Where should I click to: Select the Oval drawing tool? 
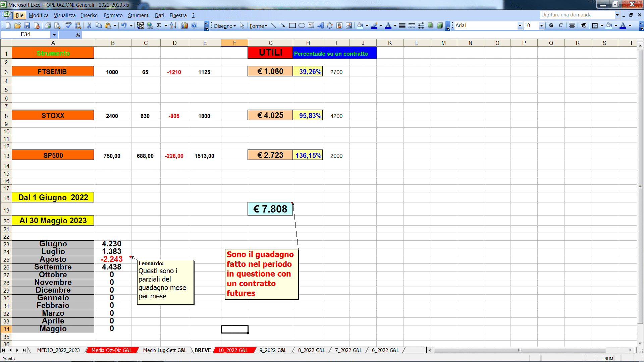click(x=302, y=25)
